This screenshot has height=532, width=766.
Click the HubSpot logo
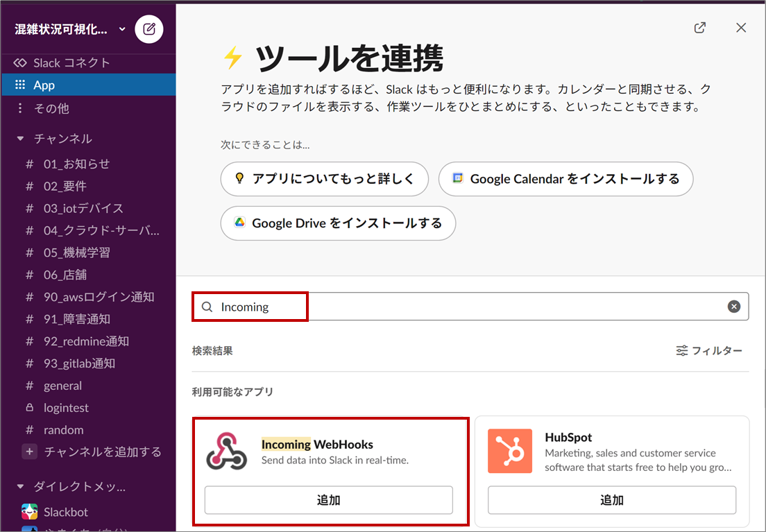tap(510, 451)
